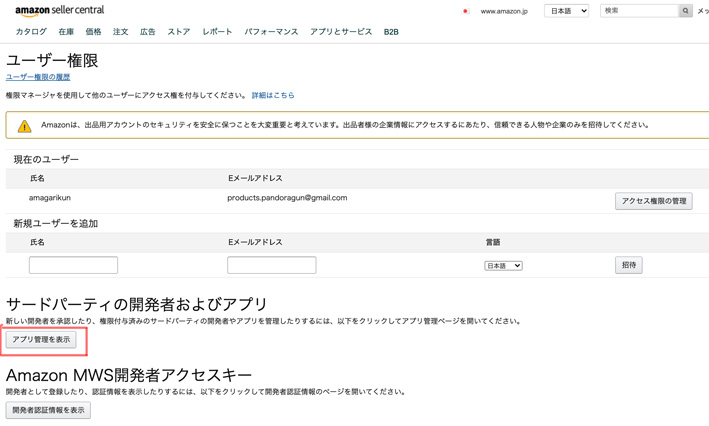The image size is (709, 426).
Task: Click the Amazon Seller Central logo
Action: (x=59, y=11)
